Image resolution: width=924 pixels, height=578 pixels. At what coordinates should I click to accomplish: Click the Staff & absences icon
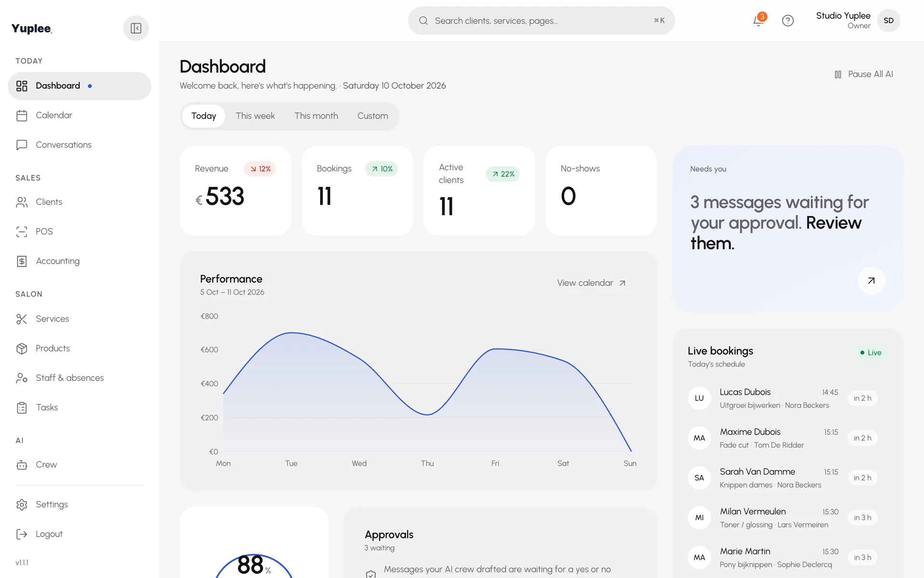pyautogui.click(x=22, y=378)
